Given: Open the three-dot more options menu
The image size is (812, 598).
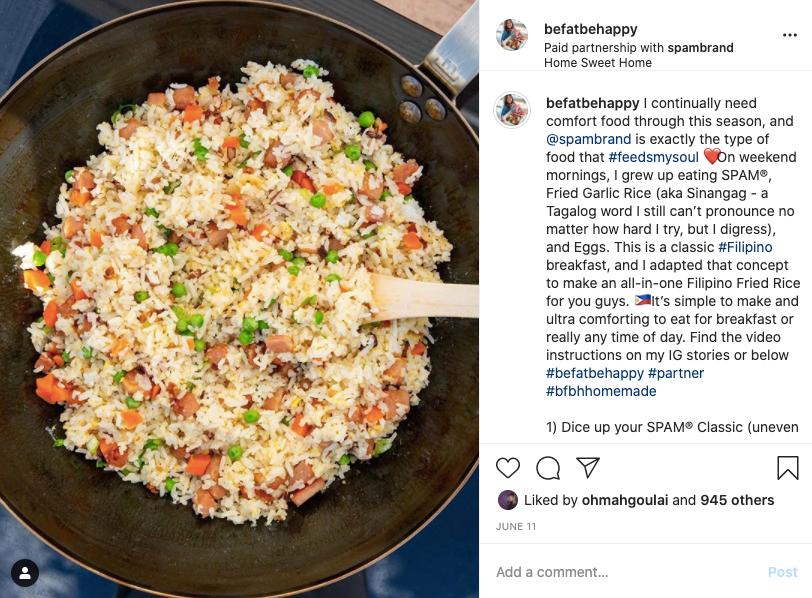Looking at the screenshot, I should tap(790, 35).
